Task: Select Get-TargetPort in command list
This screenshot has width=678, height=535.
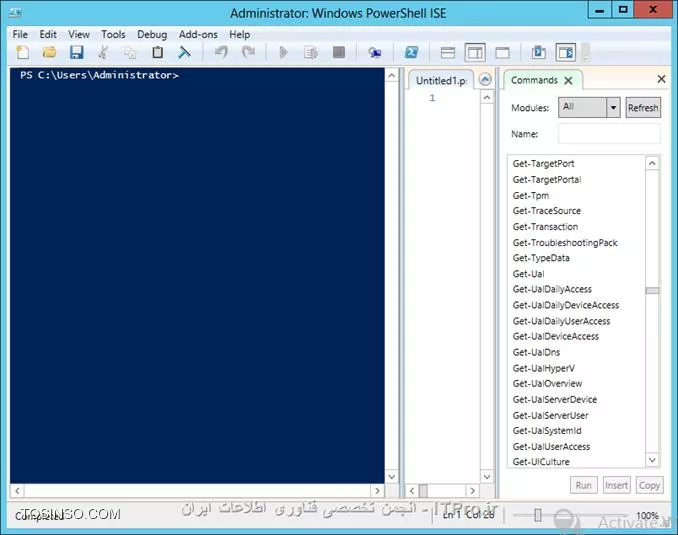Action: 544,163
